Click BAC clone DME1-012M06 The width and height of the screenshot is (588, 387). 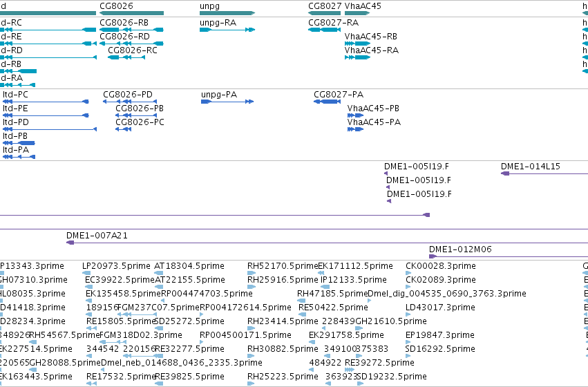[x=460, y=249]
